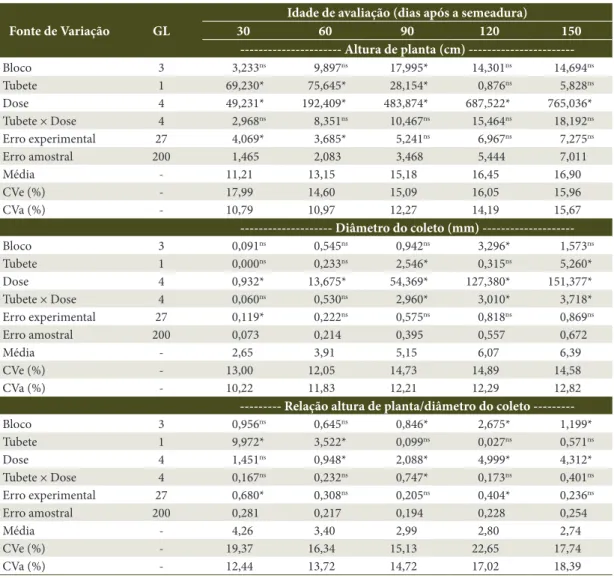This screenshot has height=578, width=614.
Task: Click the CVa value 18,39
Action: pos(567,566)
